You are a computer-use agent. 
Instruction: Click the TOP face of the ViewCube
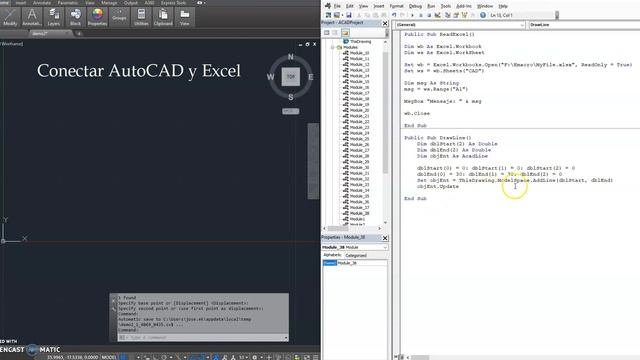click(291, 77)
